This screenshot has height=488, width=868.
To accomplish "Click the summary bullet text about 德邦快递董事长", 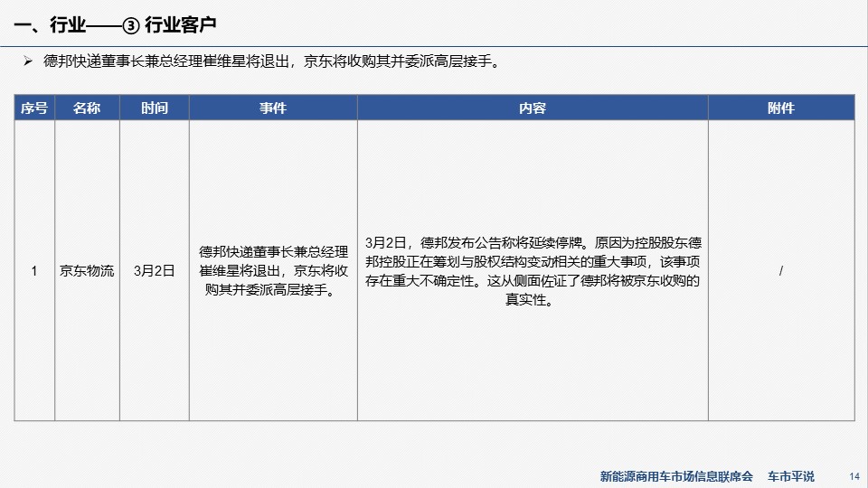I will tap(272, 61).
